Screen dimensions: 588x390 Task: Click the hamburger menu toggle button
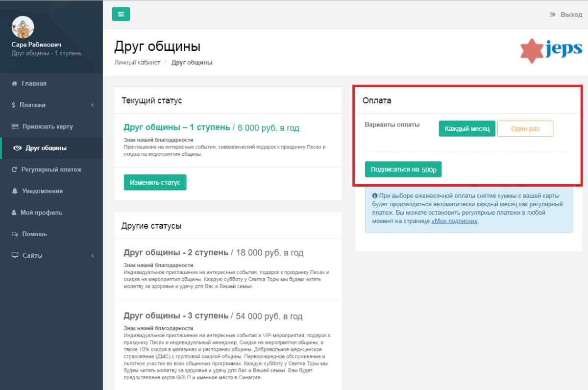[x=121, y=14]
